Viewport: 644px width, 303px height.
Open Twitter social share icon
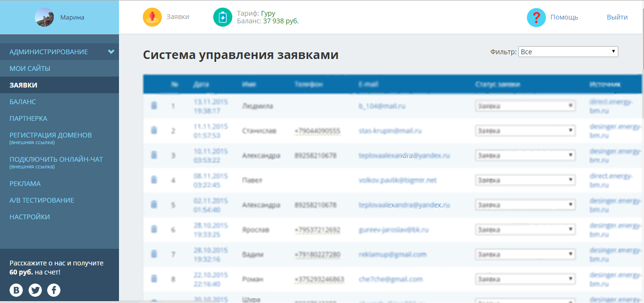(x=35, y=290)
